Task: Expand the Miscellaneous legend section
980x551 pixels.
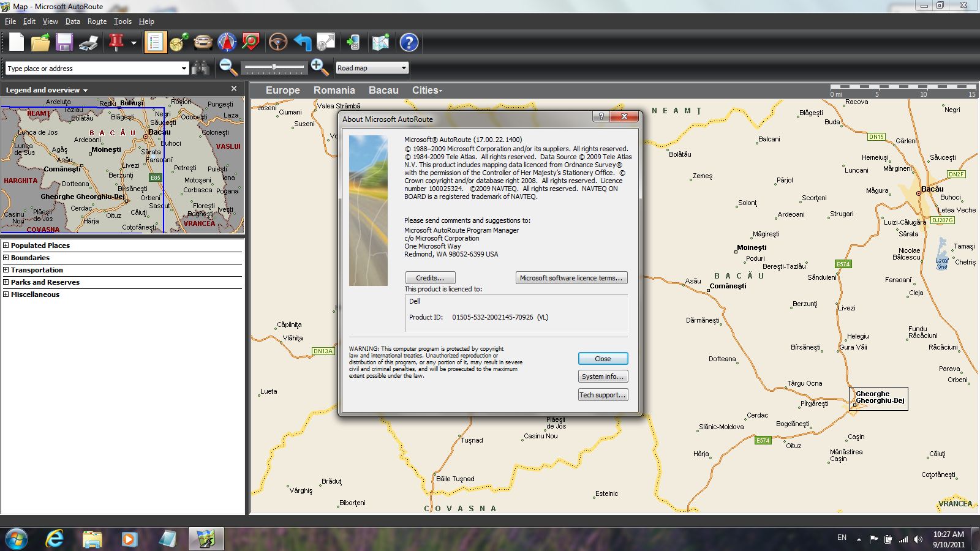Action: click(6, 294)
